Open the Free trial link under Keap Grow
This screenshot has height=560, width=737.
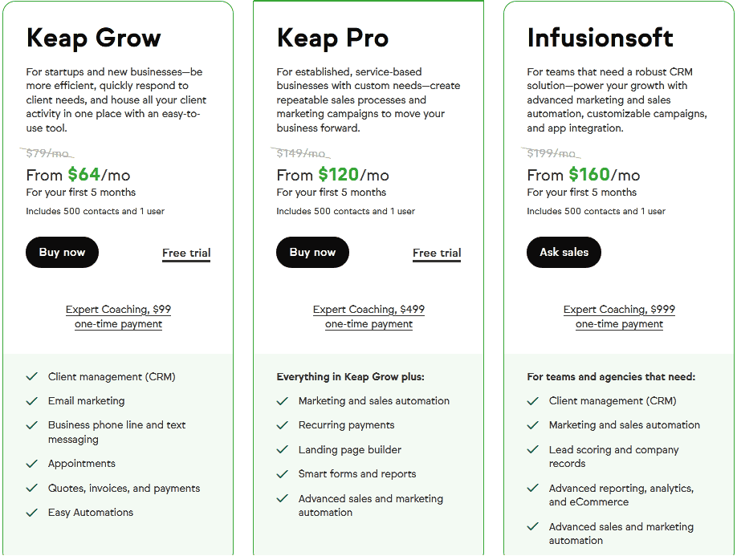tap(186, 253)
